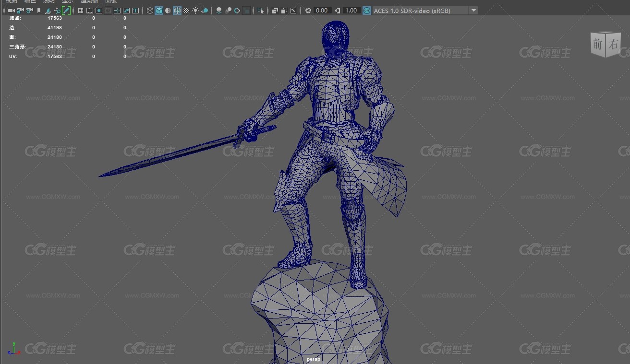
Task: Toggle the Textured checkerboard sphere icon
Action: click(186, 11)
